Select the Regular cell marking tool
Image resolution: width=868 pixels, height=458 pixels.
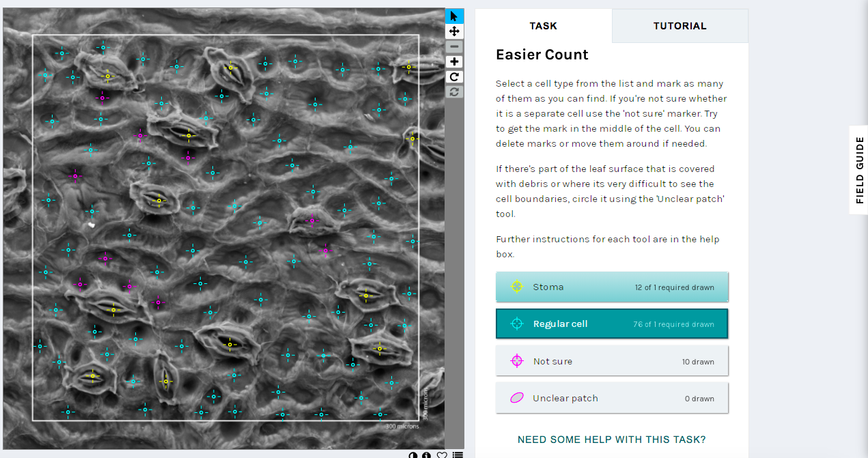tap(612, 324)
